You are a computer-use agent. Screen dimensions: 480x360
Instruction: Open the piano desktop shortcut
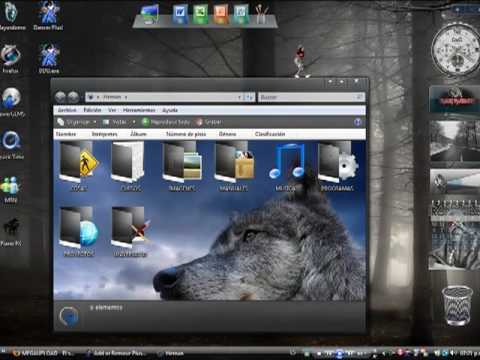11,231
